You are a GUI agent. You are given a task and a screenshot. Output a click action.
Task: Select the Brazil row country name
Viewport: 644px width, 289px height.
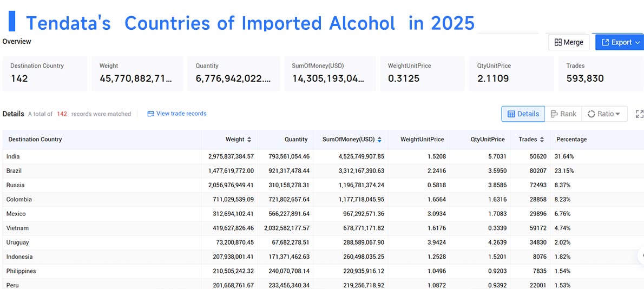coord(14,171)
